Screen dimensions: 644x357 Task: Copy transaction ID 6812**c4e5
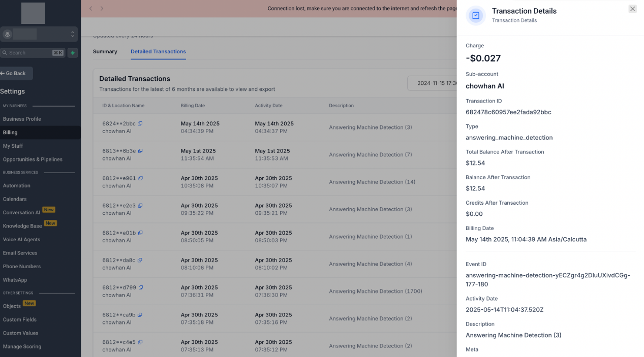tap(140, 342)
